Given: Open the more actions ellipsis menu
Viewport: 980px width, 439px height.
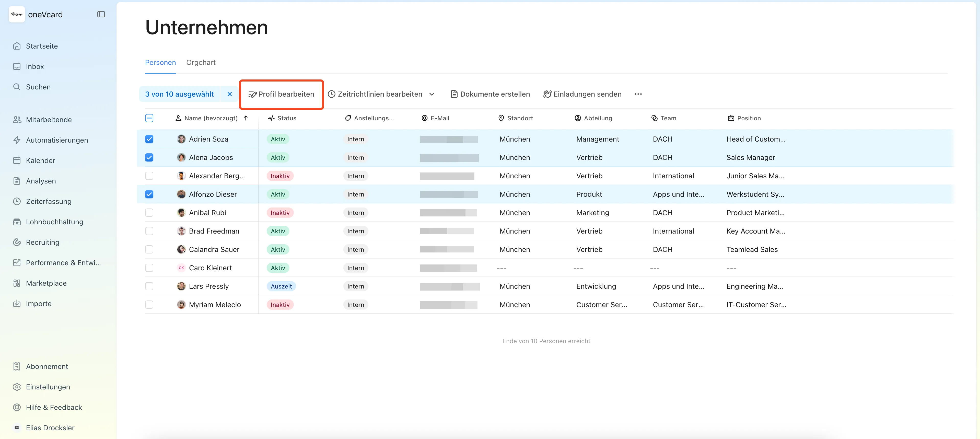Looking at the screenshot, I should pyautogui.click(x=638, y=94).
